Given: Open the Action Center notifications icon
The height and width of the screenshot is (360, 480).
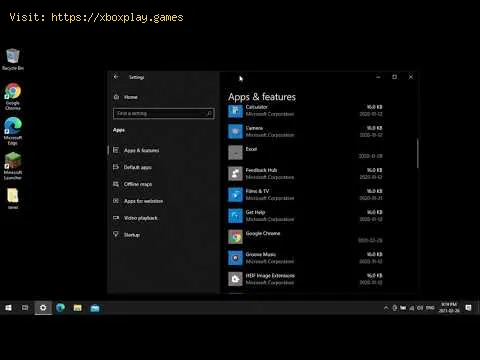Looking at the screenshot, I should 468,308.
